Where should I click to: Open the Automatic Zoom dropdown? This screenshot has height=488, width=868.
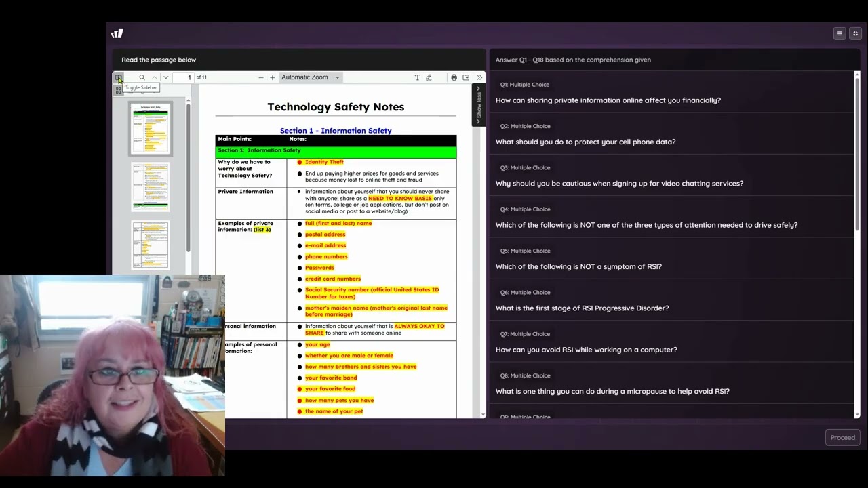[311, 77]
